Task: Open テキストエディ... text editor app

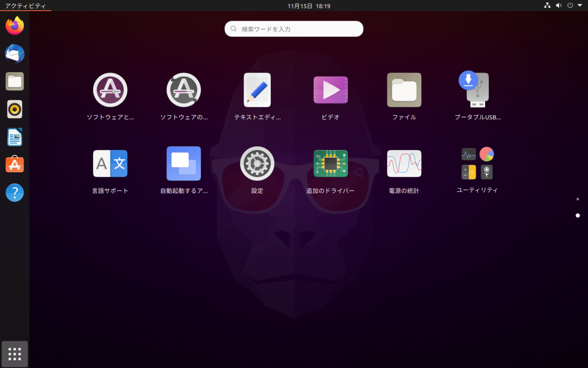Action: [x=257, y=97]
